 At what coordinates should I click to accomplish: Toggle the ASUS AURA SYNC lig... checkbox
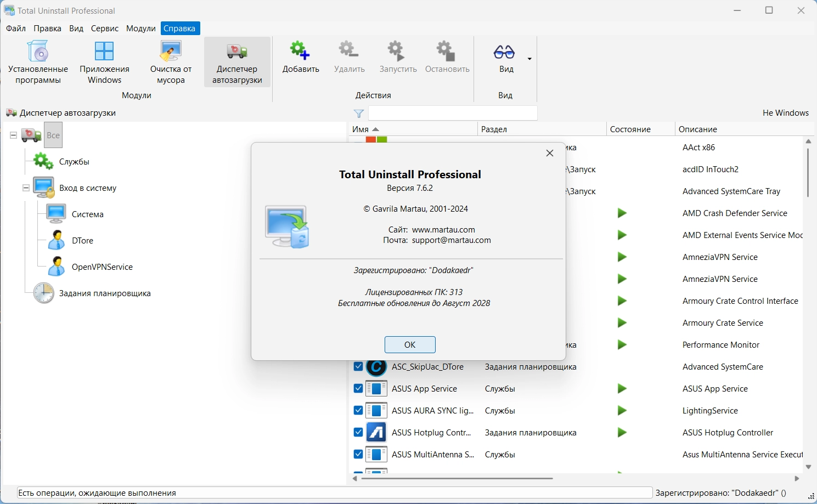coord(358,410)
